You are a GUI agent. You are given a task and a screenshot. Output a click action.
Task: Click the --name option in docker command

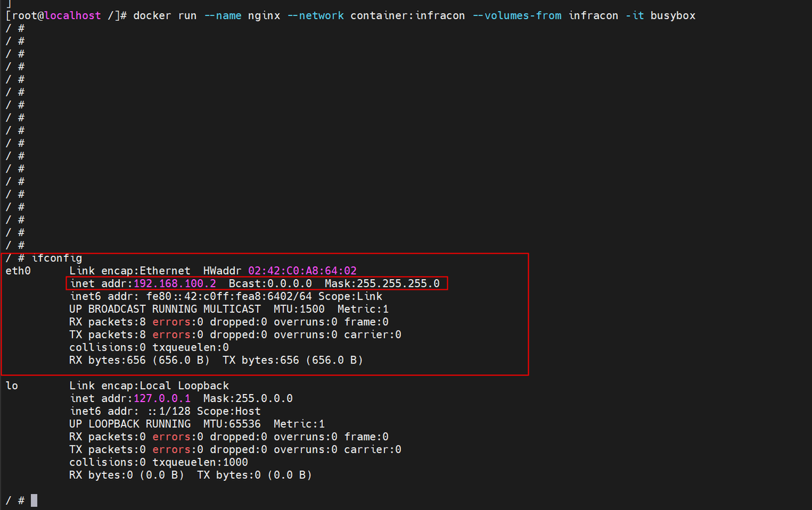tap(223, 15)
